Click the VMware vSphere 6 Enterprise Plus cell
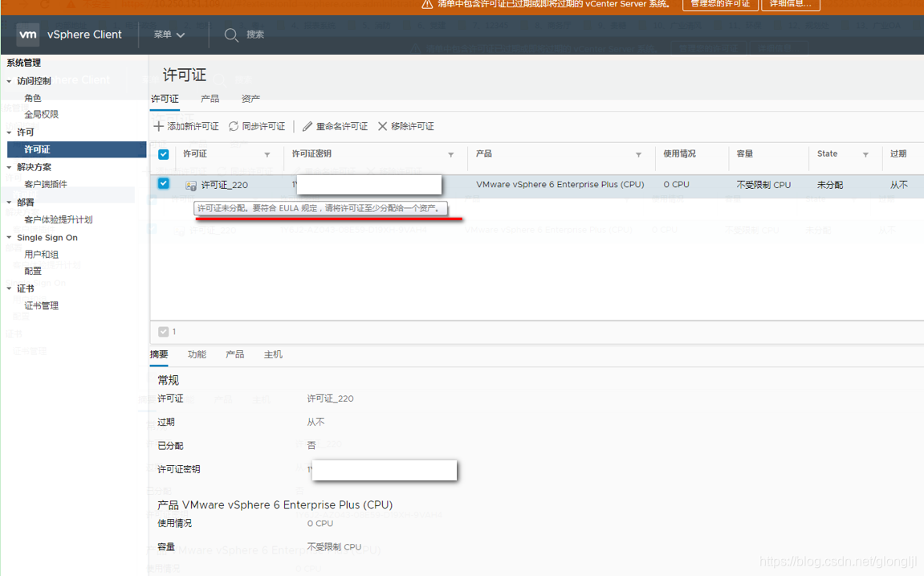This screenshot has height=576, width=924. [x=560, y=185]
